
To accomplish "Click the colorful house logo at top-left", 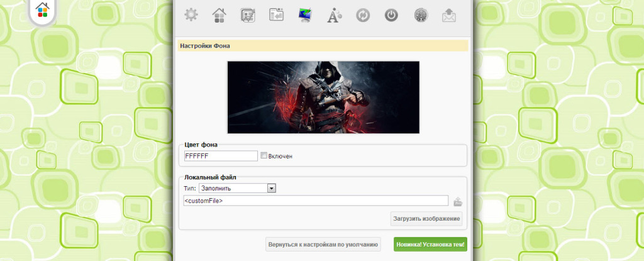I will pyautogui.click(x=42, y=10).
